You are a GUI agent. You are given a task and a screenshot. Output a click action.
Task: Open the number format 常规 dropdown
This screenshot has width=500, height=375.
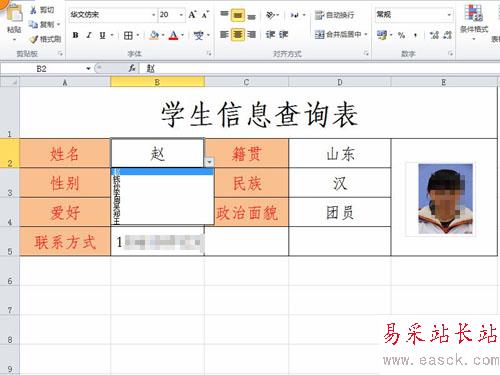tap(449, 15)
